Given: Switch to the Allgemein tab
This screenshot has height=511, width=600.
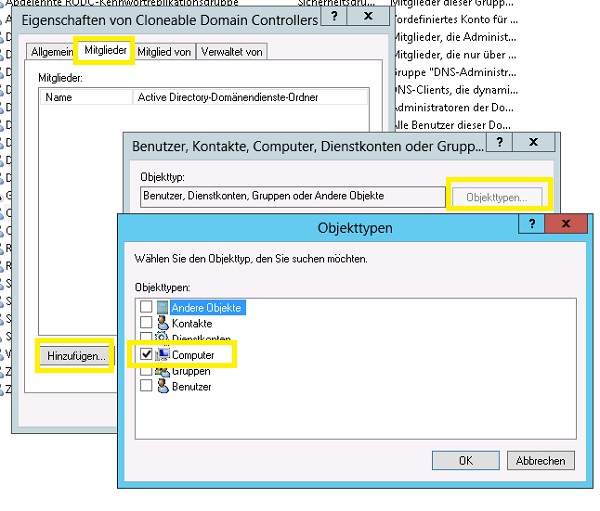Looking at the screenshot, I should [x=52, y=52].
